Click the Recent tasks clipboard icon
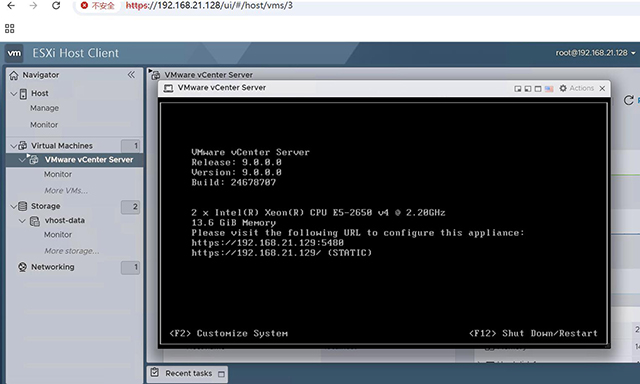Image resolution: width=640 pixels, height=384 pixels. [x=155, y=373]
